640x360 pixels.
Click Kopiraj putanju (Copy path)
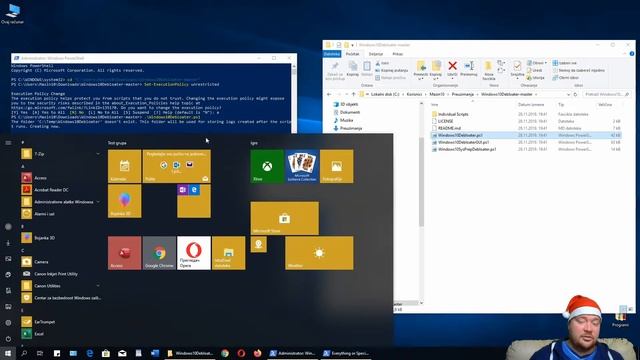click(x=391, y=70)
